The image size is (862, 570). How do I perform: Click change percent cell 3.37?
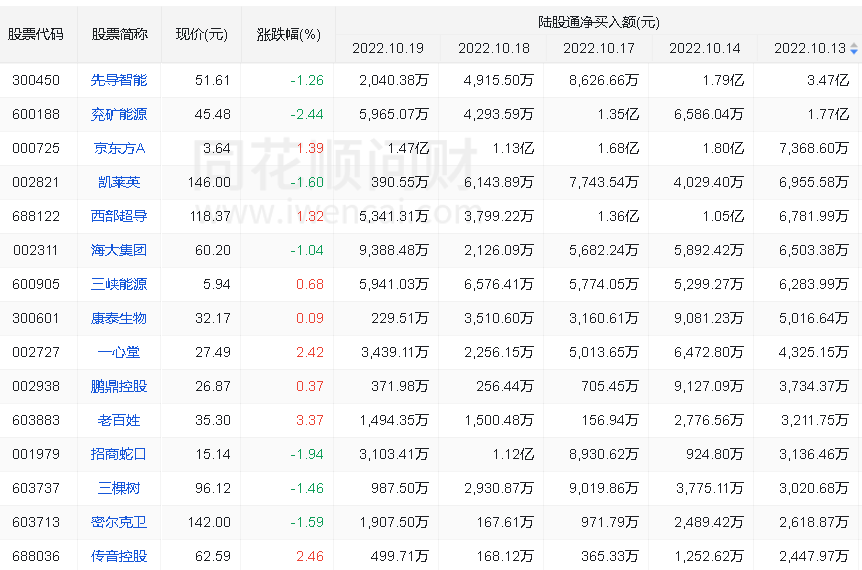coord(310,420)
